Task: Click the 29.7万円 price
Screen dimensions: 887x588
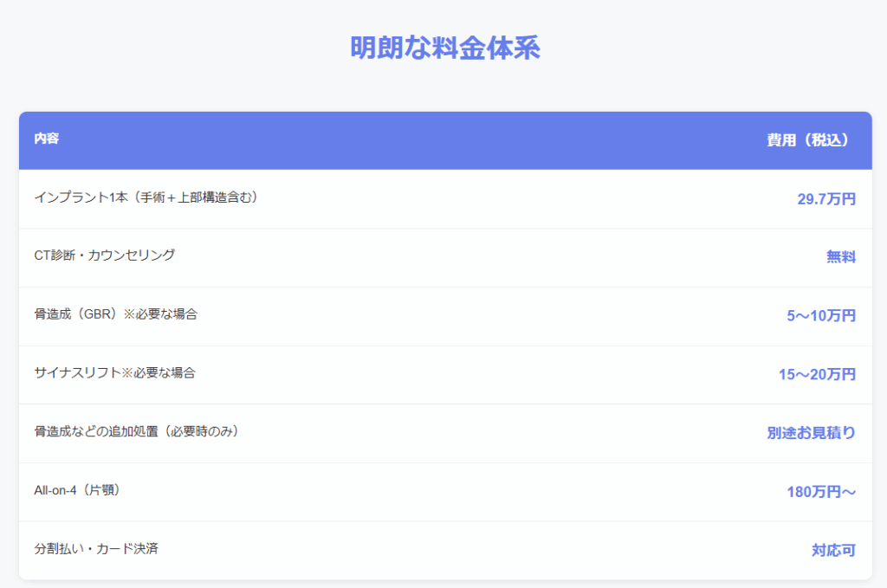Action: pyautogui.click(x=826, y=199)
